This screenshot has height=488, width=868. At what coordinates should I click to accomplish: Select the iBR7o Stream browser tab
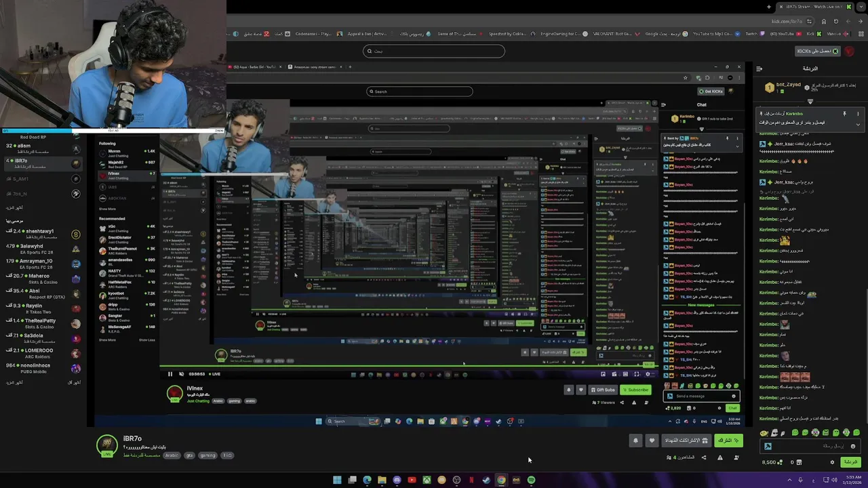(x=815, y=7)
